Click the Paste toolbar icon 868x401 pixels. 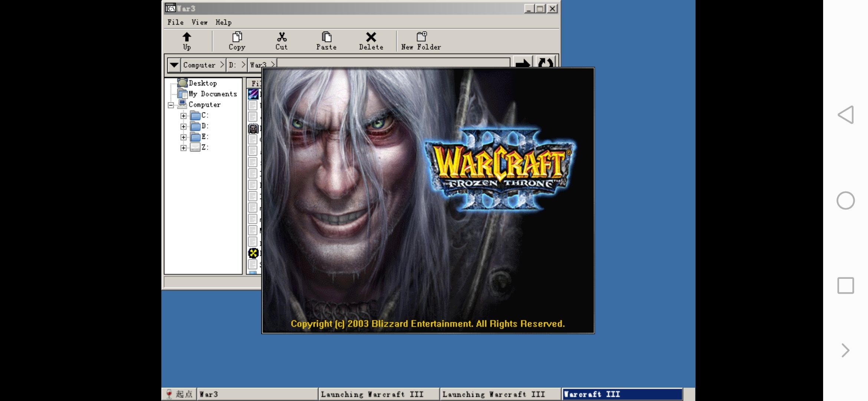pyautogui.click(x=326, y=37)
